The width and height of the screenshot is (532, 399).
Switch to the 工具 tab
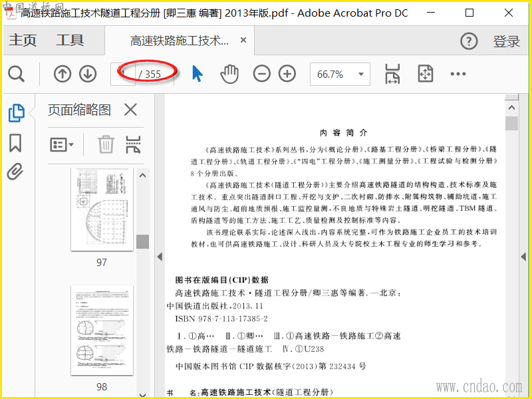click(x=70, y=40)
